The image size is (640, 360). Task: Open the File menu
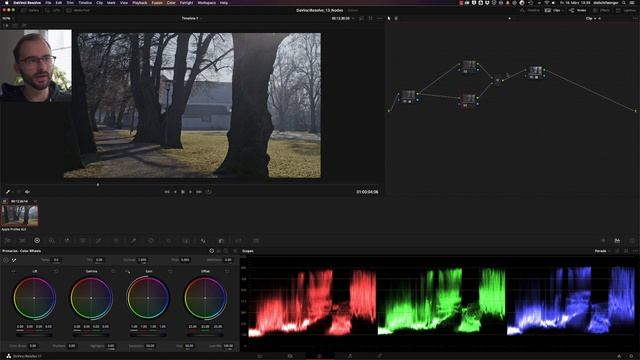tap(48, 2)
